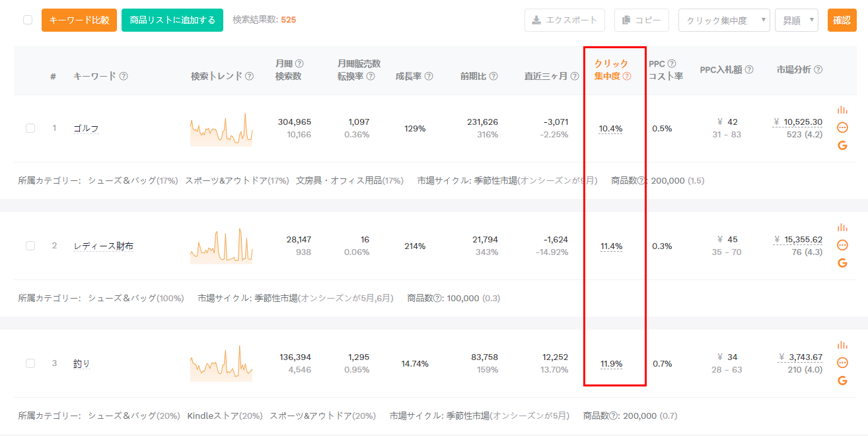The width and height of the screenshot is (868, 436).
Task: Show 商品数 help icon in レディース財布 details
Action: pos(438,298)
